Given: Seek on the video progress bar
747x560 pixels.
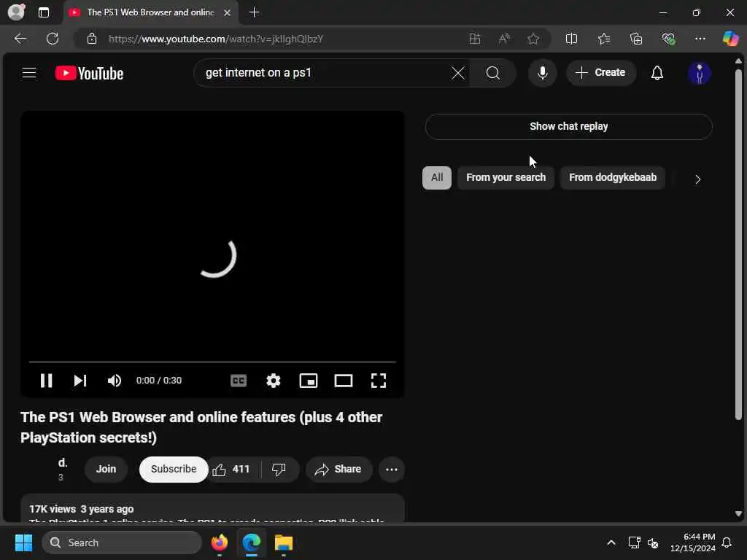Looking at the screenshot, I should pos(212,362).
